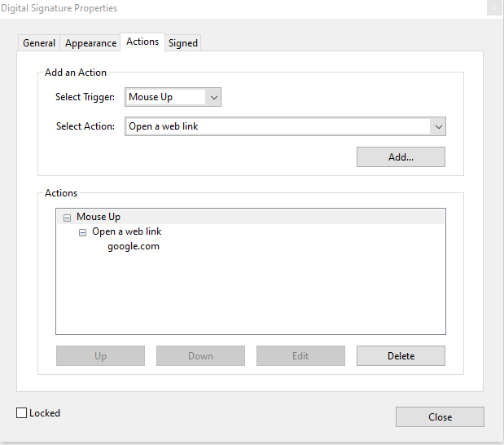Select the Actions tab
This screenshot has width=504, height=445.
point(142,42)
